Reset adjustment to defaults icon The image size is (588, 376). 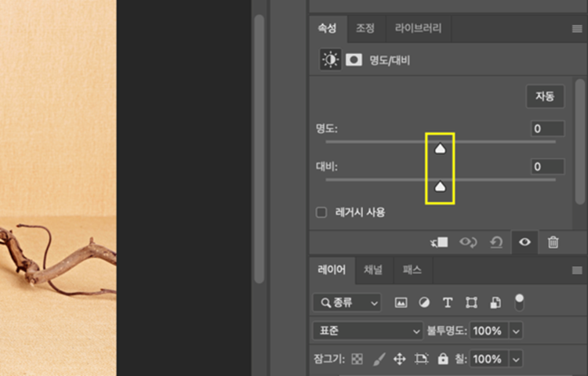[496, 242]
